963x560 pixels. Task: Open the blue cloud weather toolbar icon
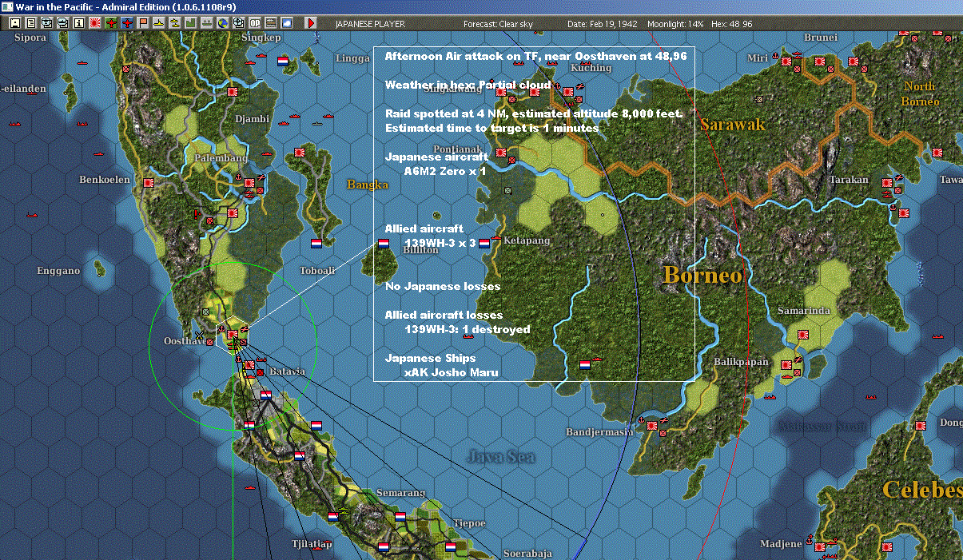287,23
